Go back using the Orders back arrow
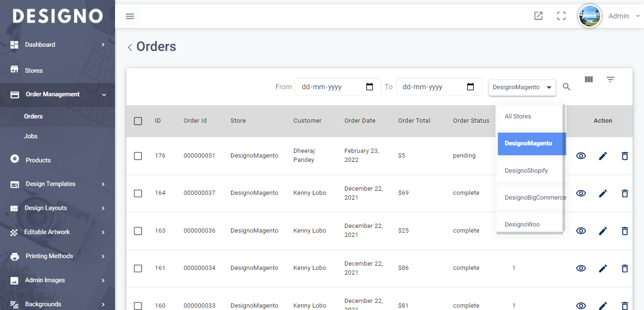 [x=129, y=47]
